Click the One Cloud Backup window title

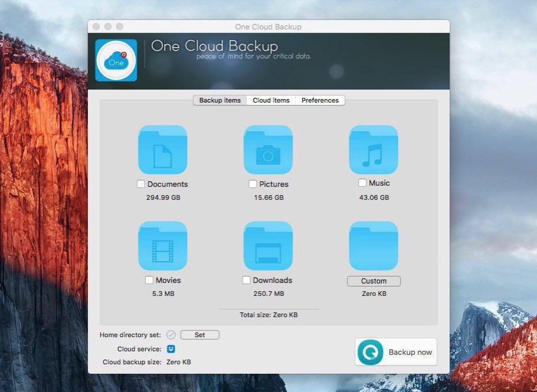click(x=268, y=27)
